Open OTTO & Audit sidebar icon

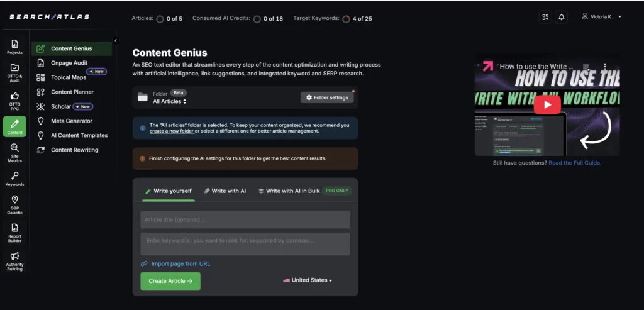pyautogui.click(x=15, y=73)
